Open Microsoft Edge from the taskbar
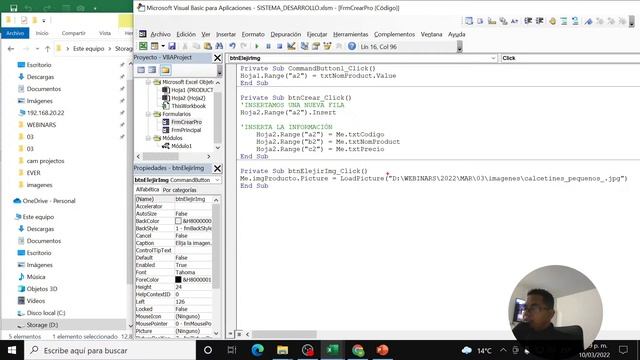The width and height of the screenshot is (640, 360). (257, 350)
